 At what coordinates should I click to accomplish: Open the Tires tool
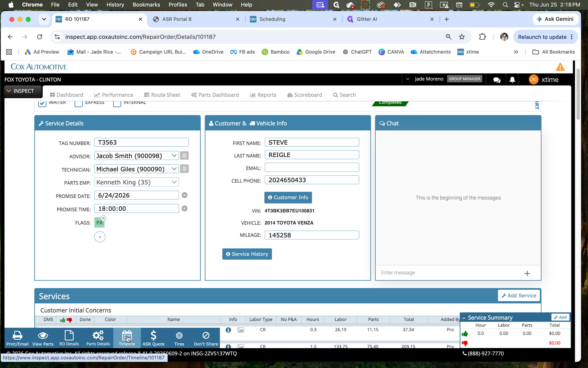click(x=179, y=338)
